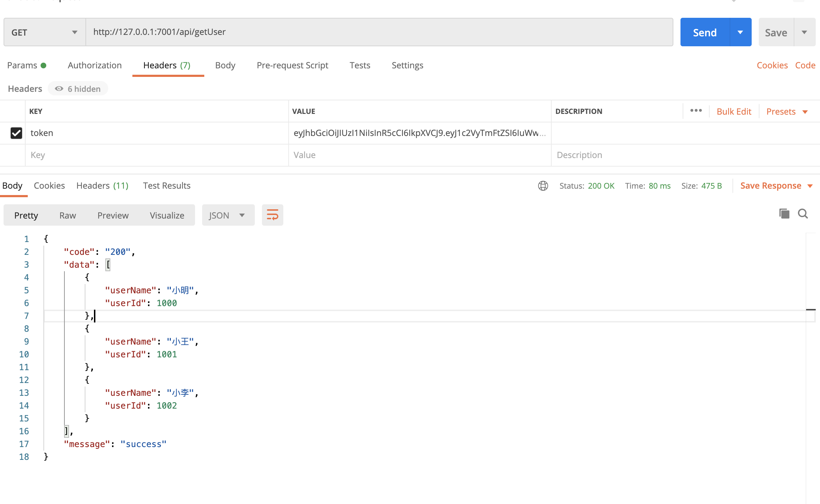Open search in response body

pyautogui.click(x=803, y=214)
